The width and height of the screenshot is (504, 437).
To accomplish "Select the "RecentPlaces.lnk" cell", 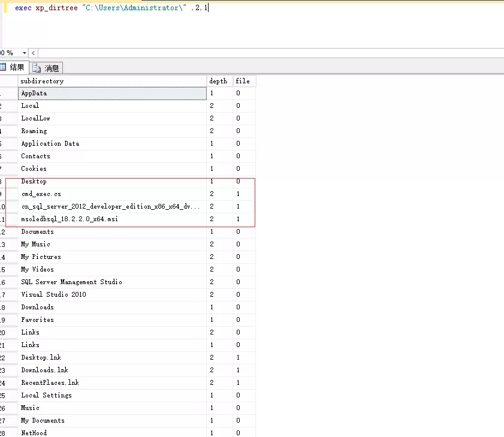I will click(112, 382).
